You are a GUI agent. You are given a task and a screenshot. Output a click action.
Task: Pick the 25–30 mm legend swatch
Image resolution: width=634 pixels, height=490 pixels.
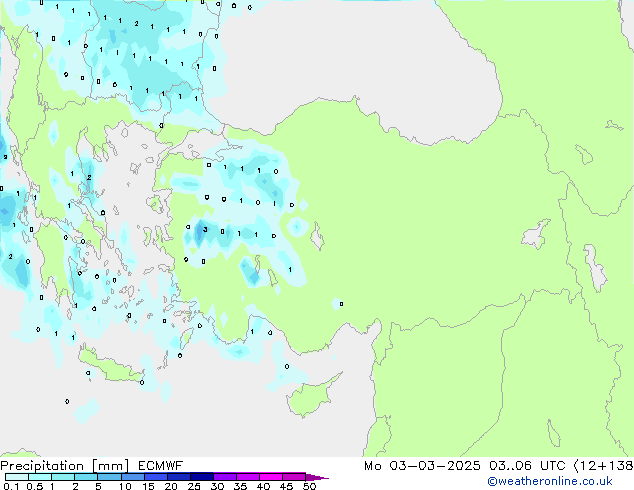pyautogui.click(x=201, y=477)
